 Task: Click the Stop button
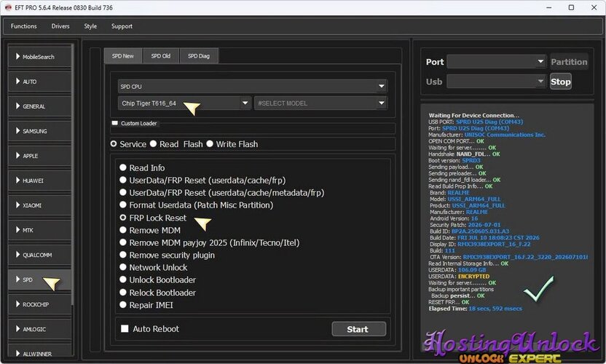tap(560, 82)
